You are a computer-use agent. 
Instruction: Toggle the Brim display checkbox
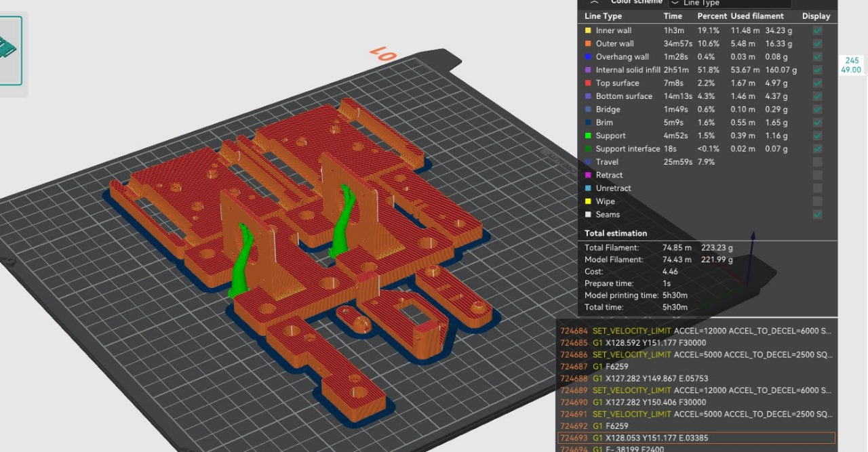click(x=818, y=122)
